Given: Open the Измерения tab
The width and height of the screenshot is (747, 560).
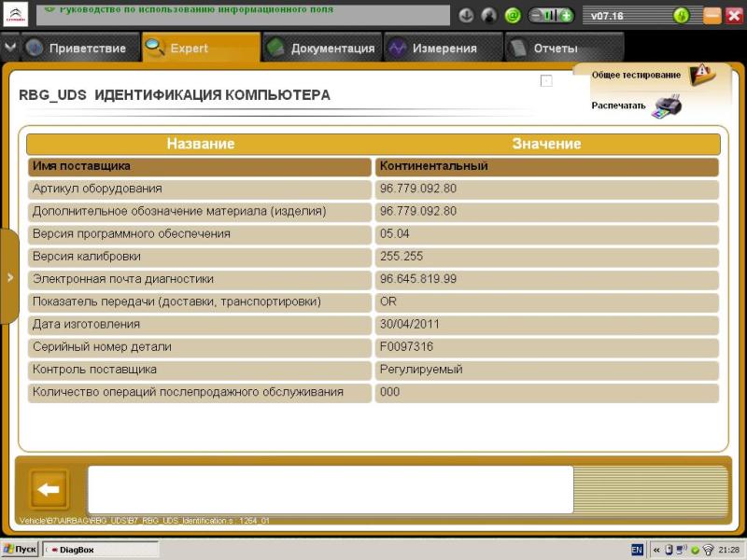Looking at the screenshot, I should click(x=444, y=48).
